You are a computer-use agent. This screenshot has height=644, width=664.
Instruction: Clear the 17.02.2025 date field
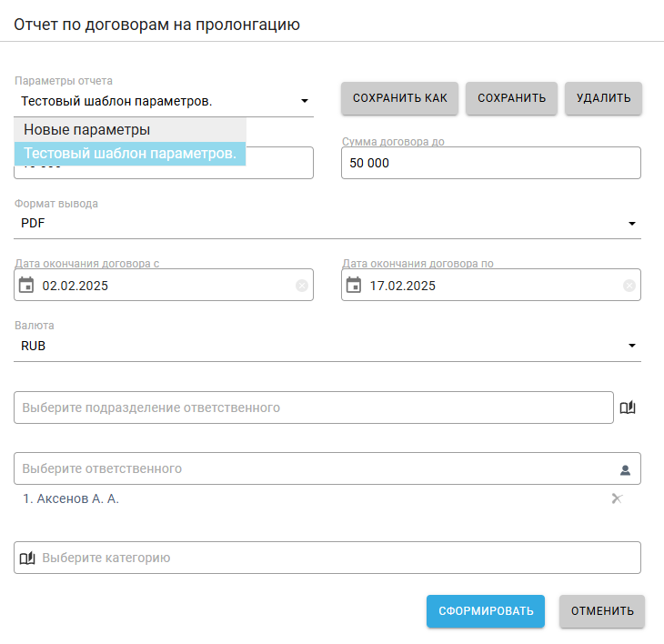629,286
